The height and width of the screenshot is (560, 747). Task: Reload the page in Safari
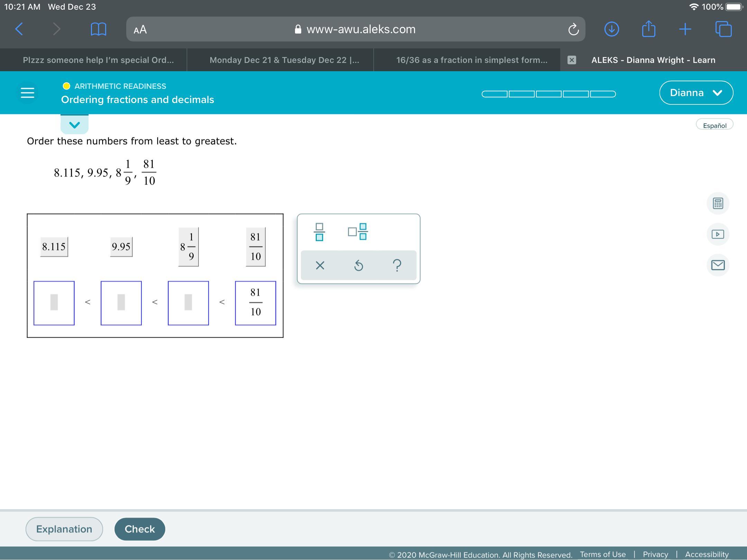tap(573, 29)
